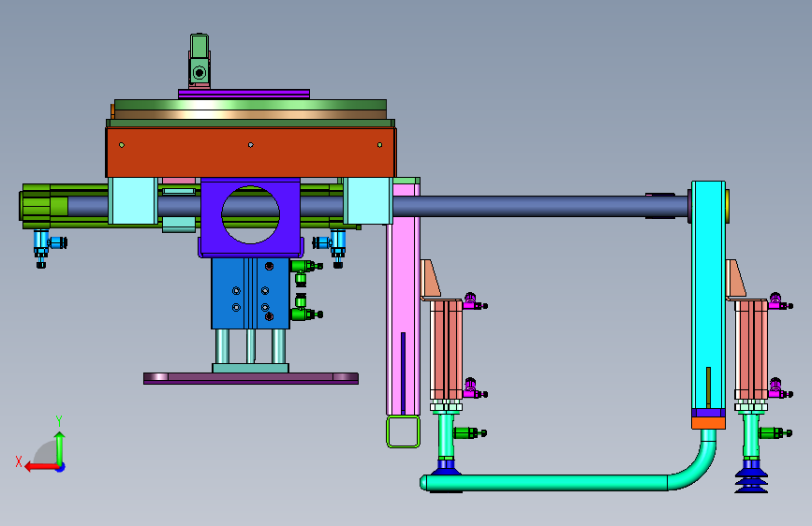Select the center hole on the orange block

[251, 145]
